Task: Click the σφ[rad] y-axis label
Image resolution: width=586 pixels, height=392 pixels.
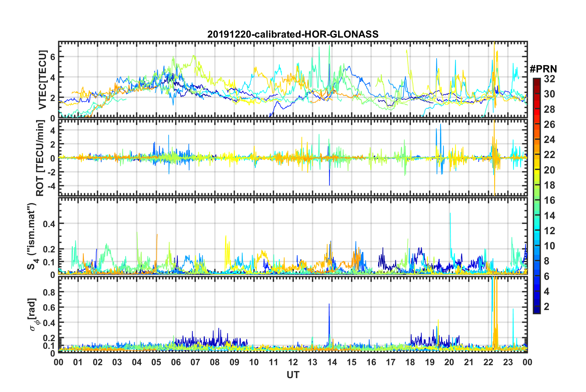Action: tap(33, 315)
